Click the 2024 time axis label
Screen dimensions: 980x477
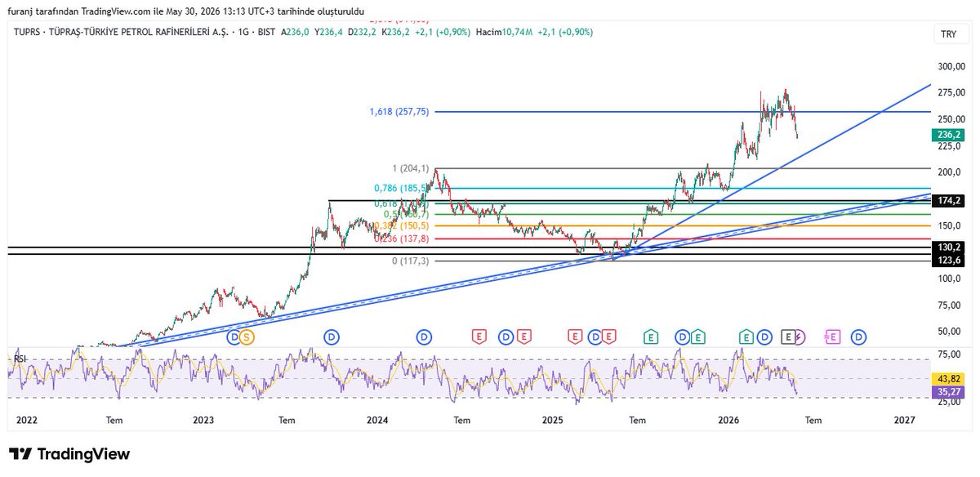[377, 420]
